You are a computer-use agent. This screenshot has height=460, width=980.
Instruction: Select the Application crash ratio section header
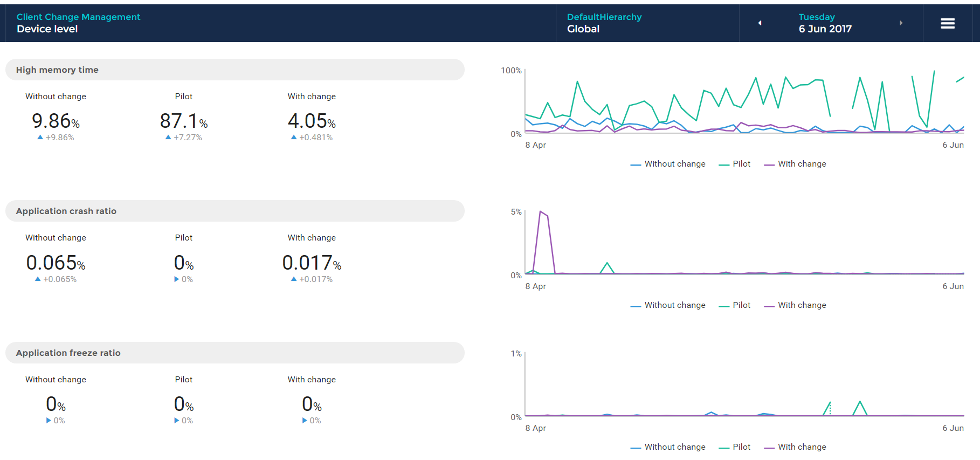coord(235,211)
